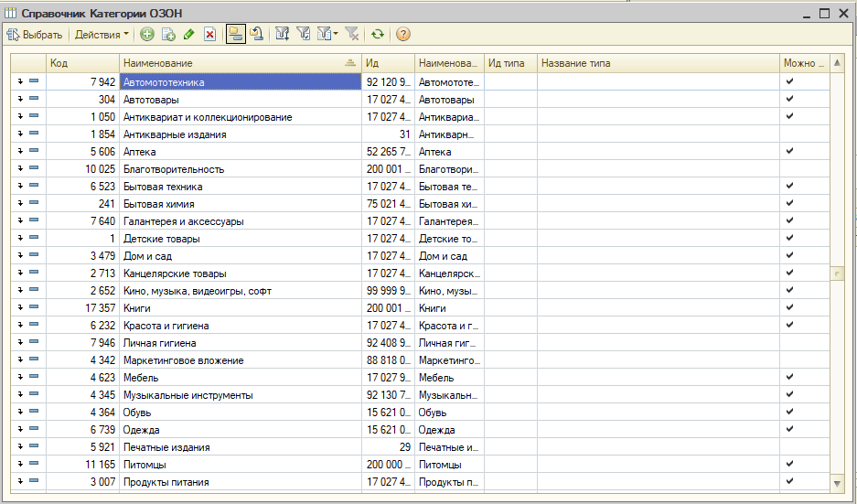This screenshot has width=857, height=504.
Task: Toggle the hierarchical view folder icon
Action: (x=236, y=35)
